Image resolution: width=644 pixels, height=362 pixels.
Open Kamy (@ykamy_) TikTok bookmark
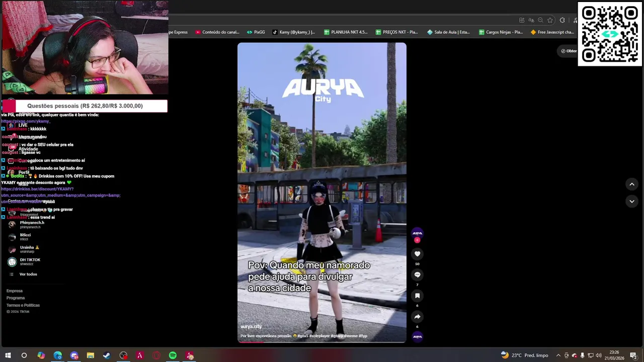(x=294, y=32)
